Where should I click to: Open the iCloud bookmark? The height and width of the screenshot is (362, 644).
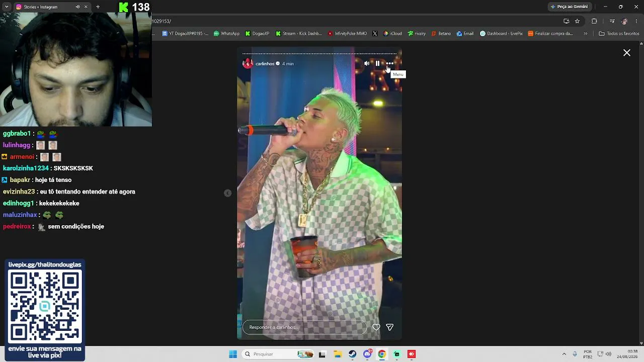392,34
